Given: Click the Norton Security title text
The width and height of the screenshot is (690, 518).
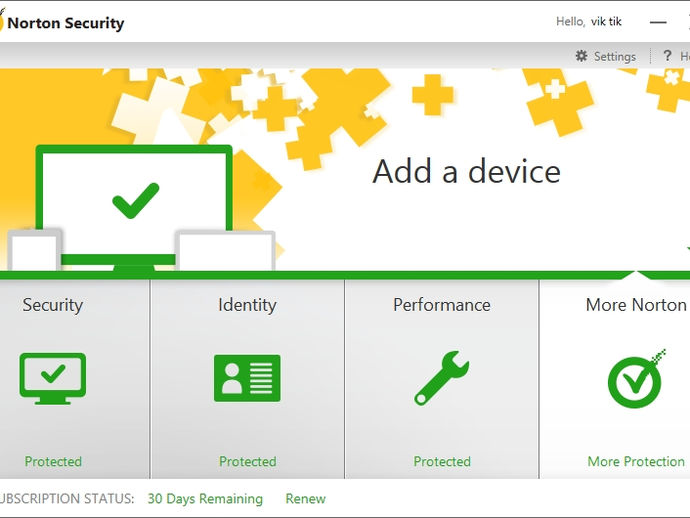Looking at the screenshot, I should click(66, 23).
